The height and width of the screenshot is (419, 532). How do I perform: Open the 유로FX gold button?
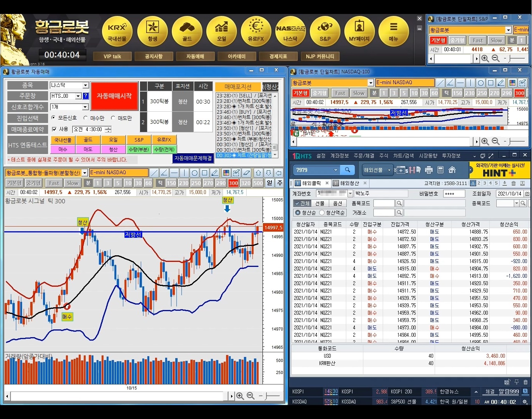(256, 32)
